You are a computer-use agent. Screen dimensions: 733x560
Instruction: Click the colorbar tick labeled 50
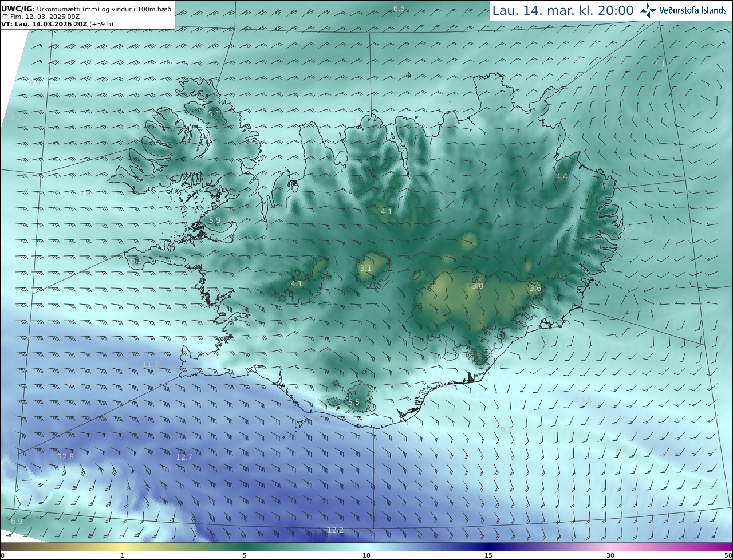(728, 555)
